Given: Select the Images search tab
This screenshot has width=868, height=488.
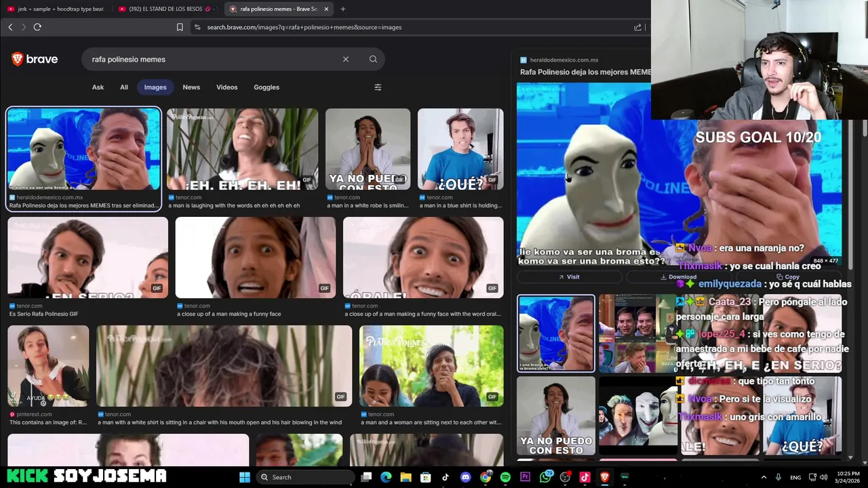Looking at the screenshot, I should [155, 87].
